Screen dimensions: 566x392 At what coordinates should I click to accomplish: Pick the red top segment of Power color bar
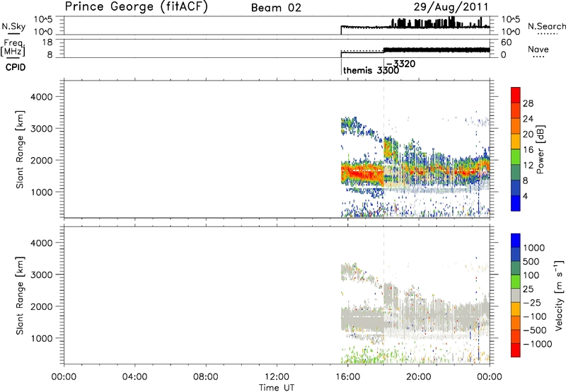tap(516, 96)
